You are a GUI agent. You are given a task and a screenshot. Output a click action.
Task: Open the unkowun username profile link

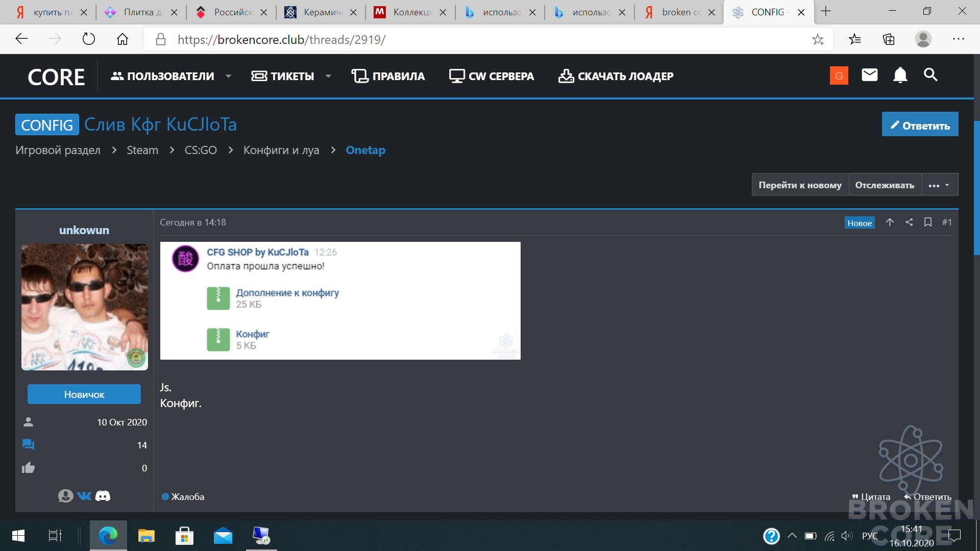click(x=84, y=230)
